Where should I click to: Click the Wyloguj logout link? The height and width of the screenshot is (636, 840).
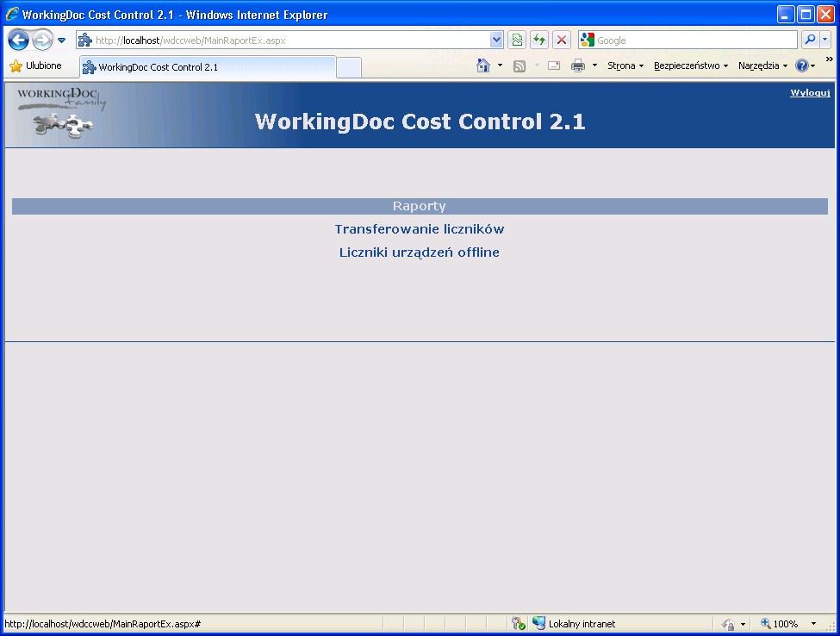pos(810,93)
